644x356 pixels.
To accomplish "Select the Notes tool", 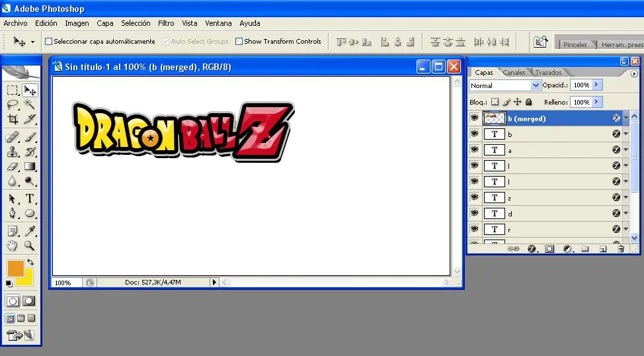I will (13, 231).
